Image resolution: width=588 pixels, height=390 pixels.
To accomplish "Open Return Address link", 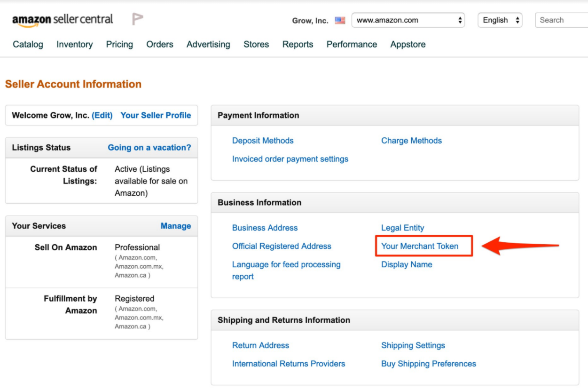I will (x=260, y=345).
